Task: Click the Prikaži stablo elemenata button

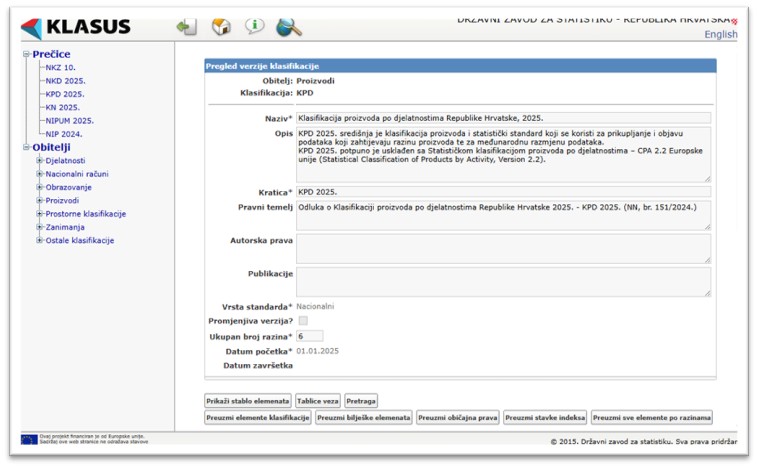Action: point(248,401)
